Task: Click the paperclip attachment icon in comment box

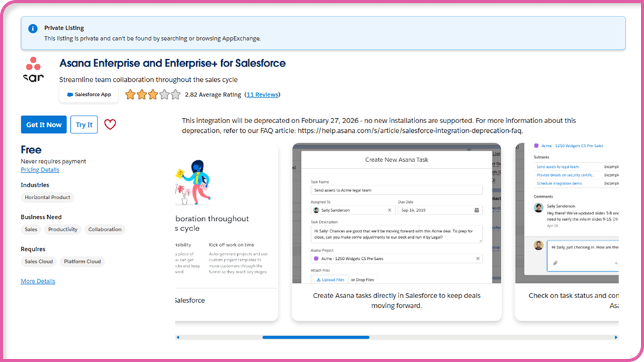Action: 555,263
